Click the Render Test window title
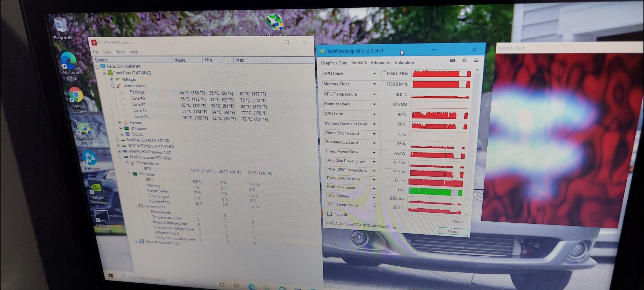Screen dimensions: 644x290 [511, 48]
